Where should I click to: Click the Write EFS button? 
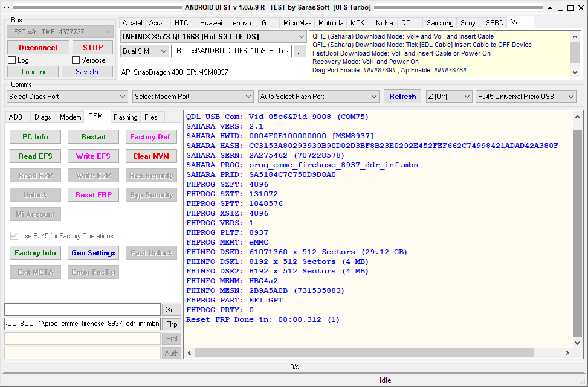point(94,156)
